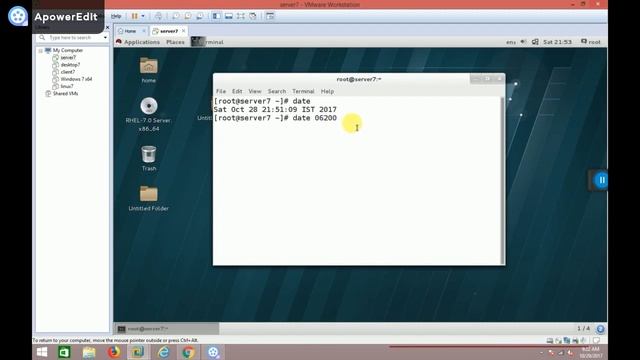Click the keyboard layout indicator
This screenshot has width=640, height=360.
[x=511, y=42]
